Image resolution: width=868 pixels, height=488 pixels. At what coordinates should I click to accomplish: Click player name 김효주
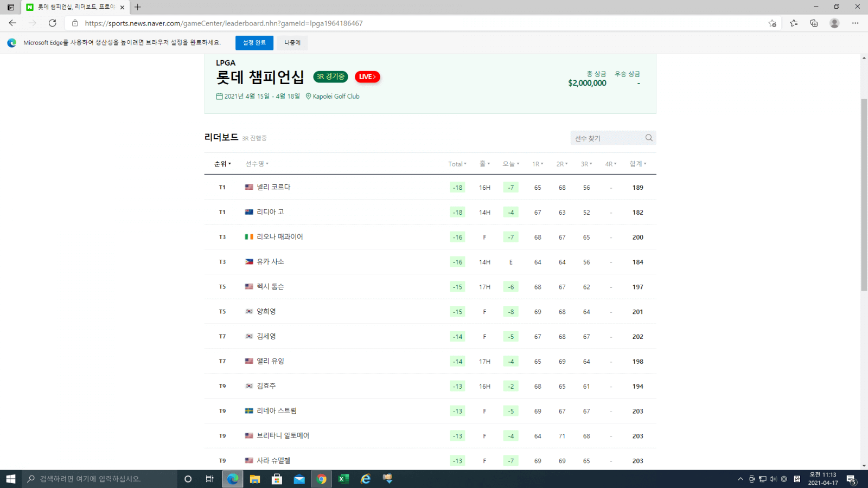click(266, 386)
